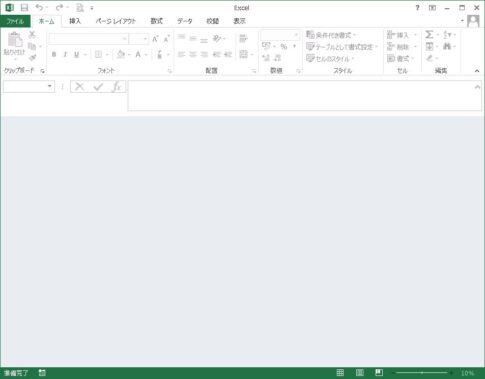Viewport: 485px width, 379px height.
Task: Click the Paste clipboard icon
Action: point(15,40)
